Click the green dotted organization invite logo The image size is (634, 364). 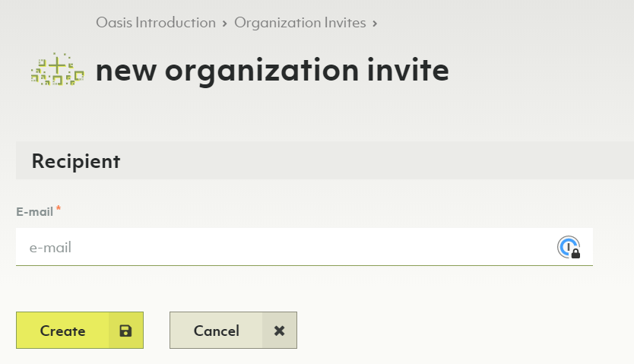[x=57, y=70]
